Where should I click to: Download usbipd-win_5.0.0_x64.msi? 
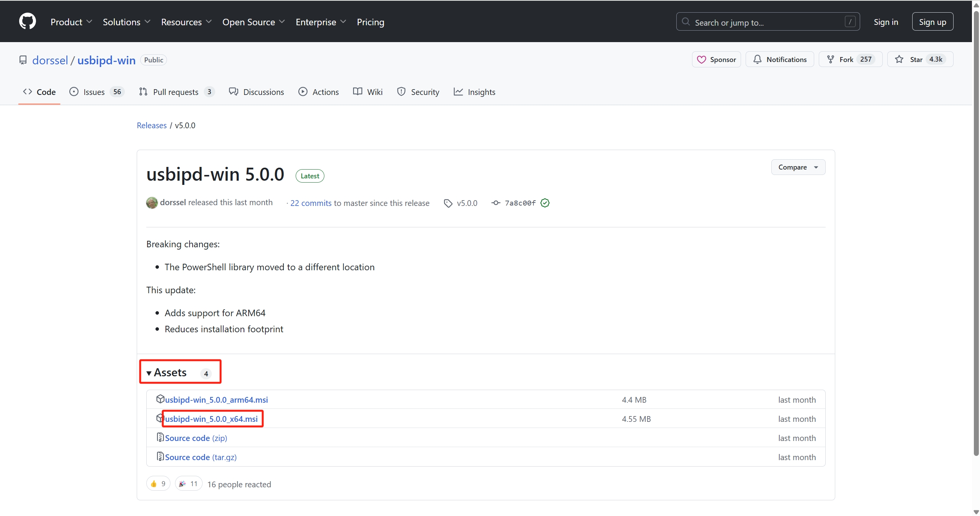click(x=211, y=419)
